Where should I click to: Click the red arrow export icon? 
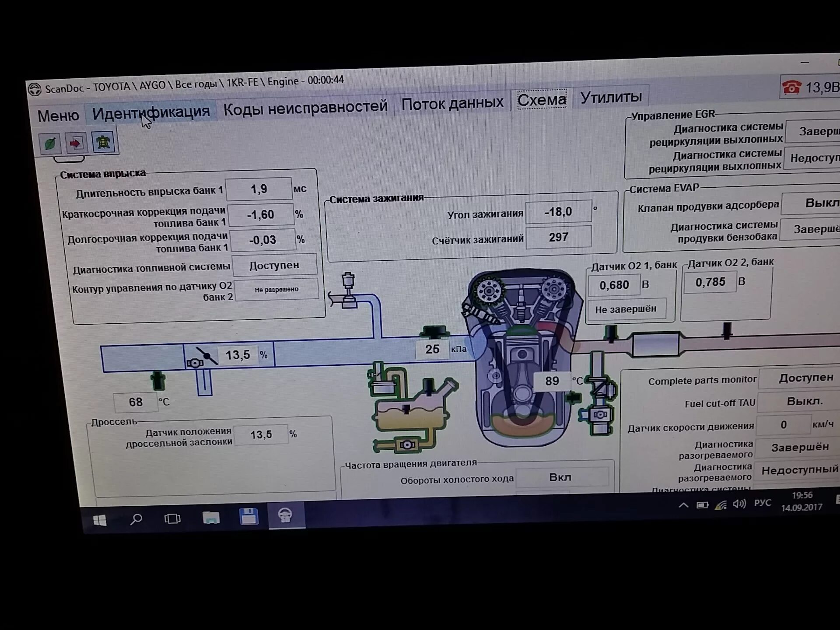(x=76, y=143)
